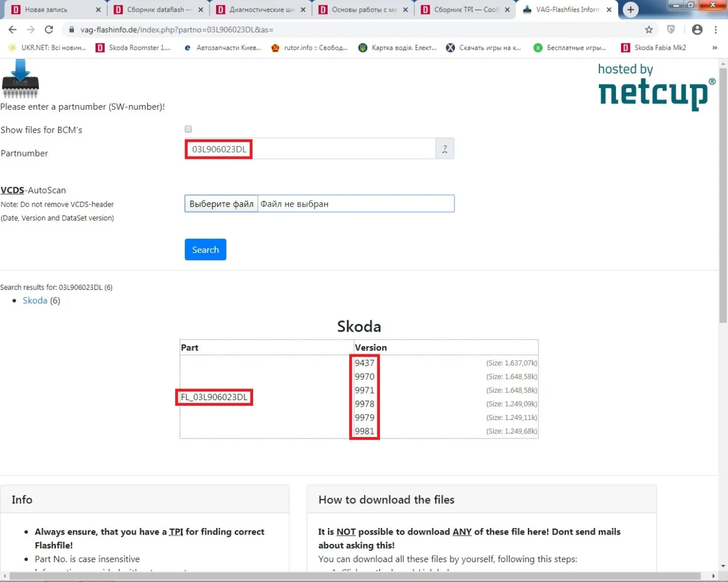Click size 1.637,07k entry
The image size is (728, 582).
(x=511, y=363)
